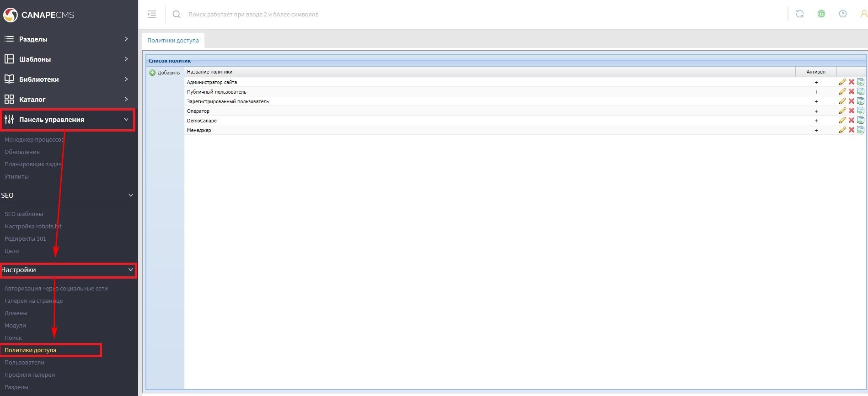Collapse the Панель управления section
This screenshot has height=396, width=868.
(x=68, y=120)
